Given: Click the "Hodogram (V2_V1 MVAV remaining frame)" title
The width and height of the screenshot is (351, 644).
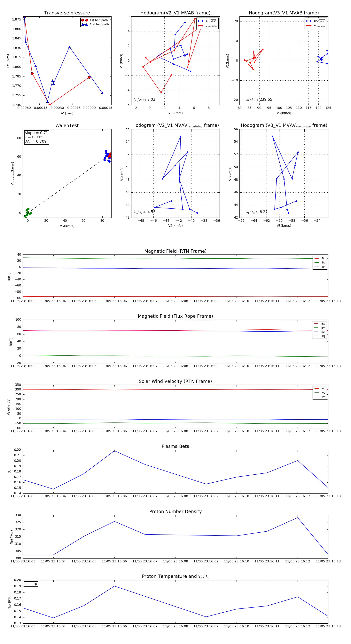Looking at the screenshot, I should (x=175, y=125).
